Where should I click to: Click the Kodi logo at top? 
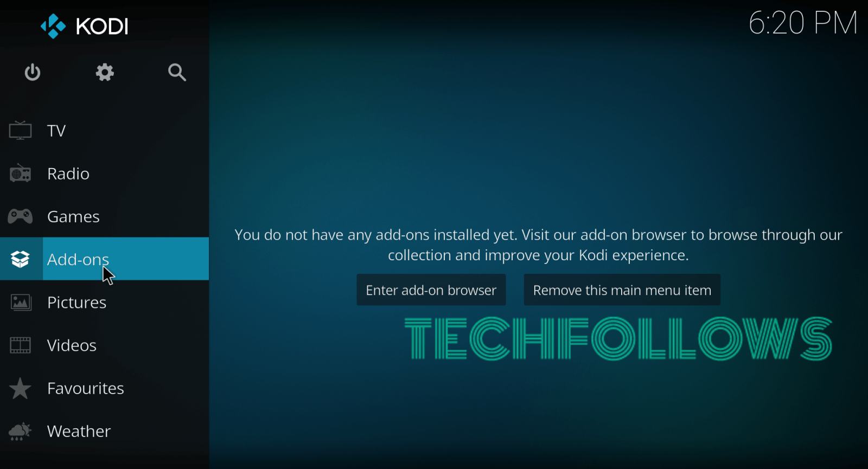[84, 26]
